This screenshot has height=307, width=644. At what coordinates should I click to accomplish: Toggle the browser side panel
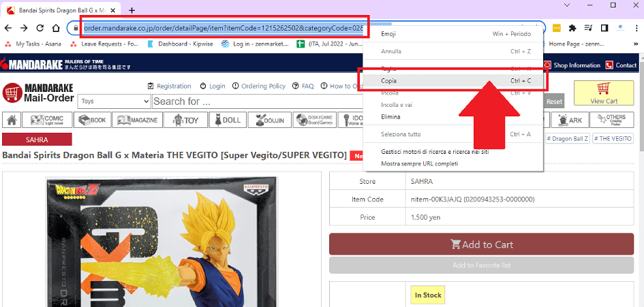coord(604,28)
